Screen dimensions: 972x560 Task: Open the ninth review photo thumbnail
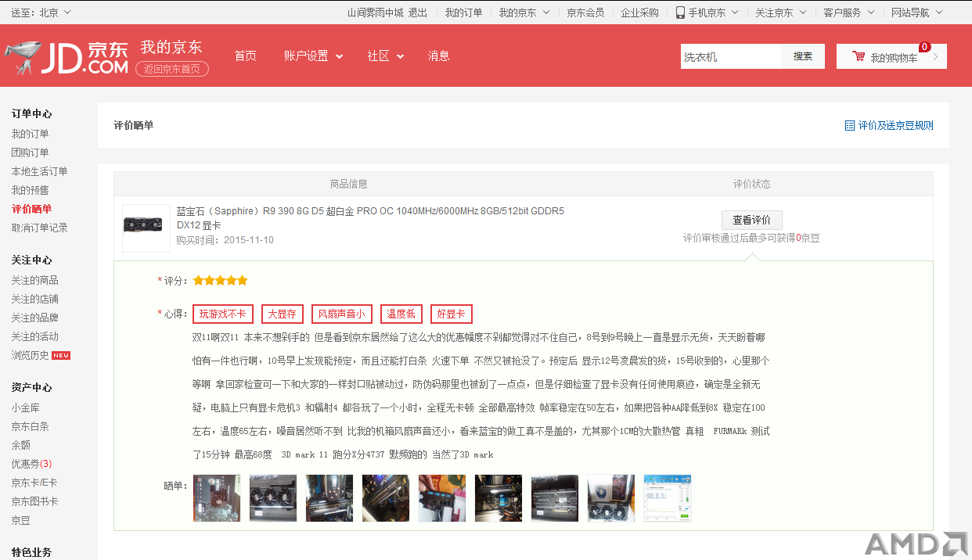click(668, 498)
